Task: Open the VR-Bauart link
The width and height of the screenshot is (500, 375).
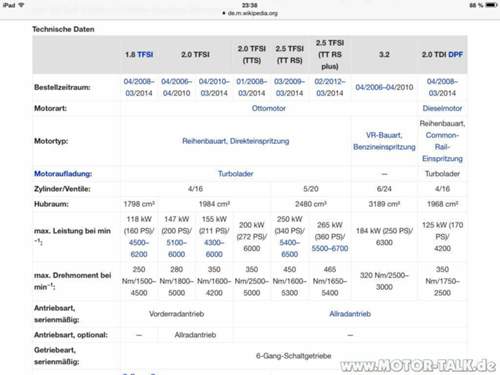Action: click(x=384, y=135)
